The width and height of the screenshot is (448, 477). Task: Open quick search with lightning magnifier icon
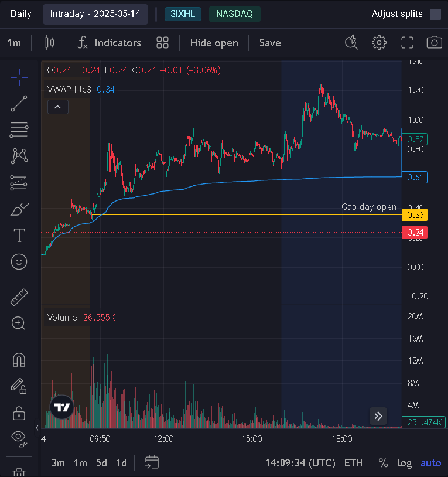point(351,42)
